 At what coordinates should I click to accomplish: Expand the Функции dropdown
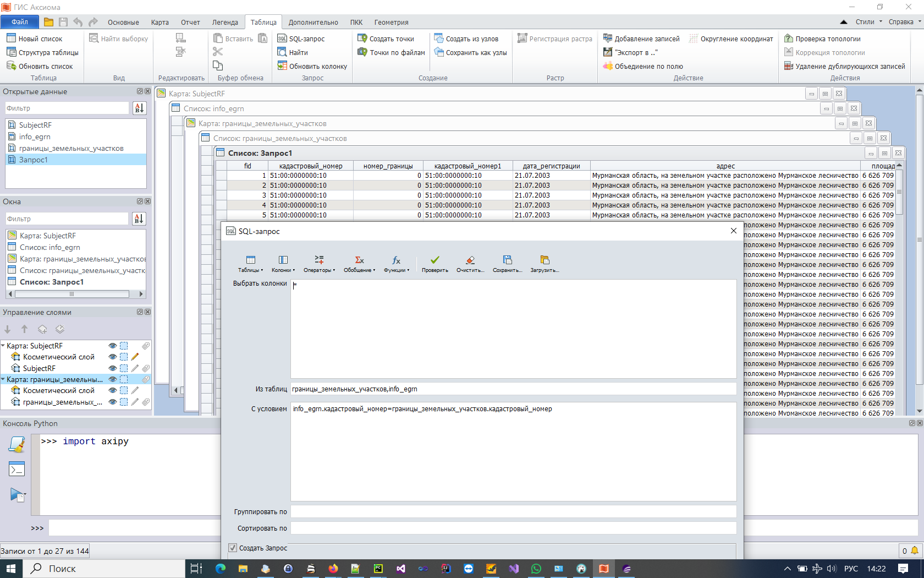[396, 264]
